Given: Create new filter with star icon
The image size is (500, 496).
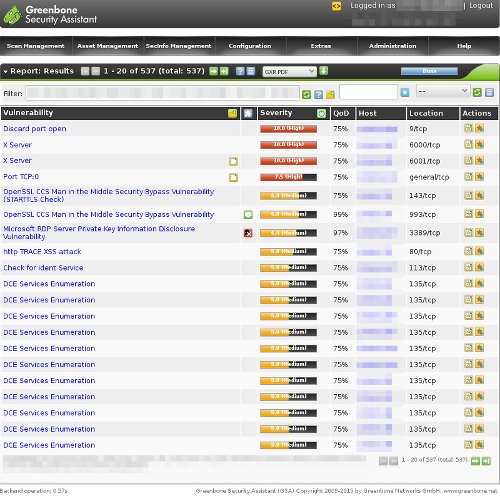Looking at the screenshot, I should tap(405, 92).
